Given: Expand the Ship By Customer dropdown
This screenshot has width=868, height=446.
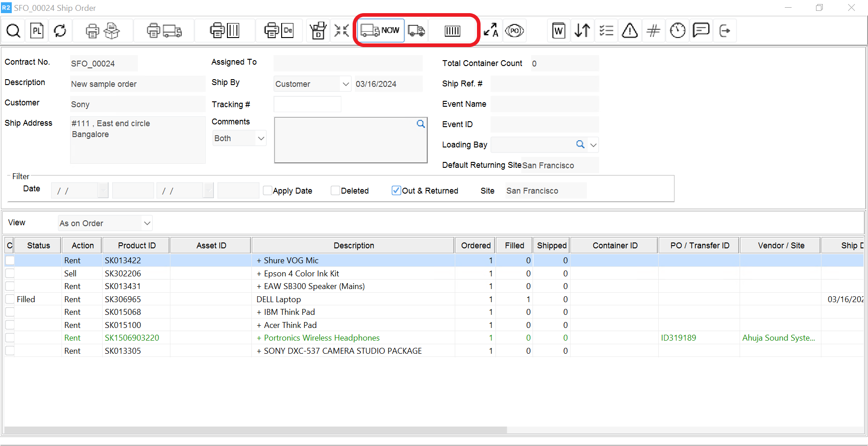Looking at the screenshot, I should click(x=345, y=84).
